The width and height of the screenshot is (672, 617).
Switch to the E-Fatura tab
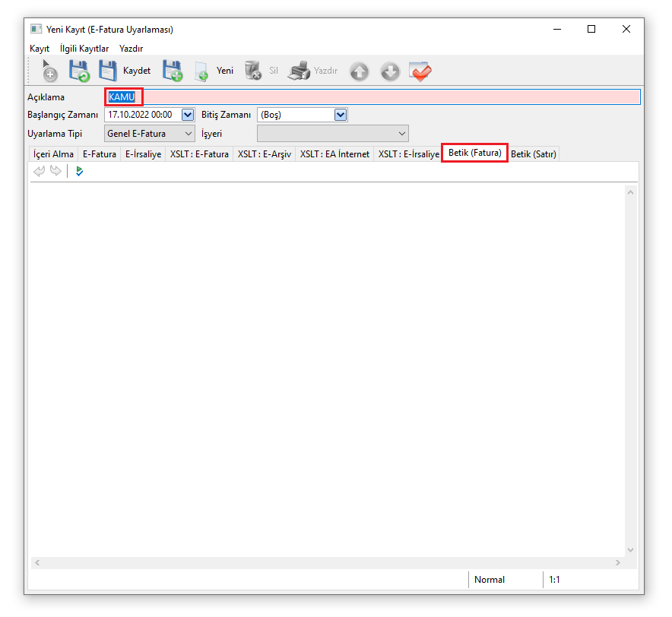click(100, 154)
